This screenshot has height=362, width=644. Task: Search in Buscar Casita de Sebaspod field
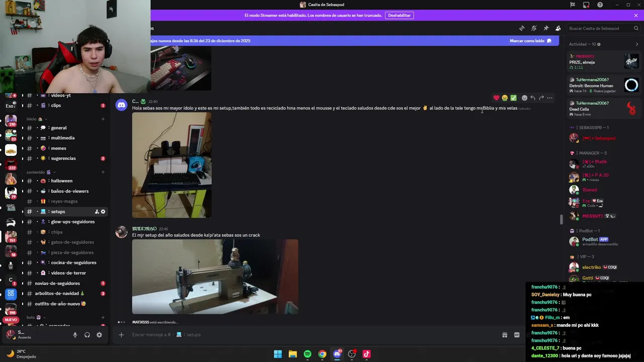(x=603, y=28)
